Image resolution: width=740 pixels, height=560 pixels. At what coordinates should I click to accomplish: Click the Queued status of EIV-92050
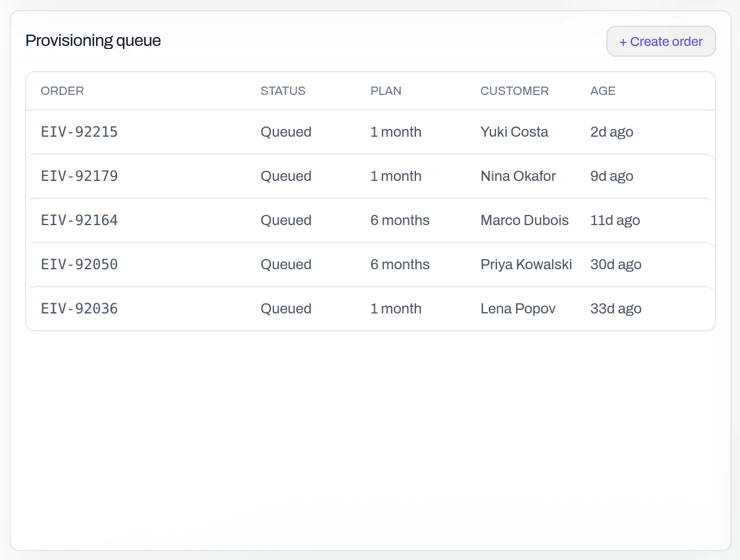286,264
